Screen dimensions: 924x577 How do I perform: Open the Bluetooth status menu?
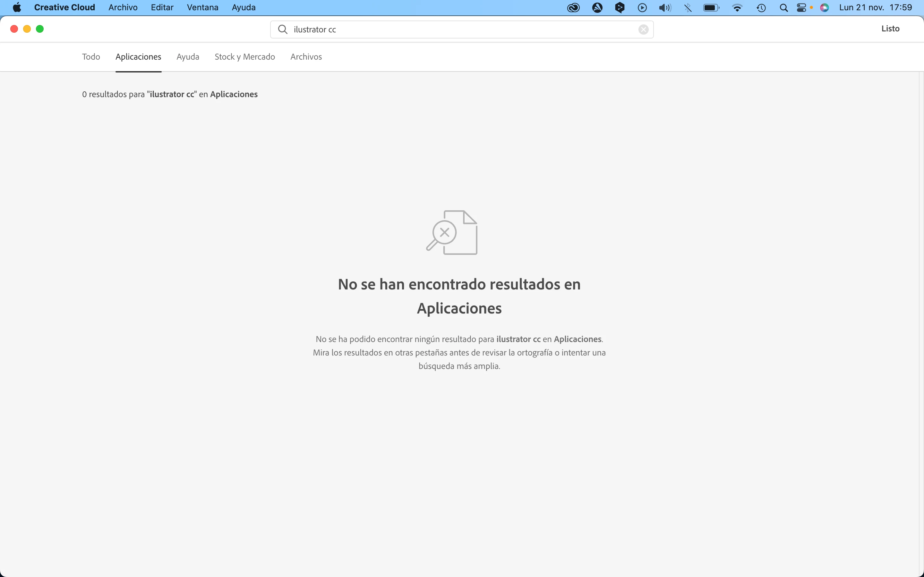[x=688, y=8]
